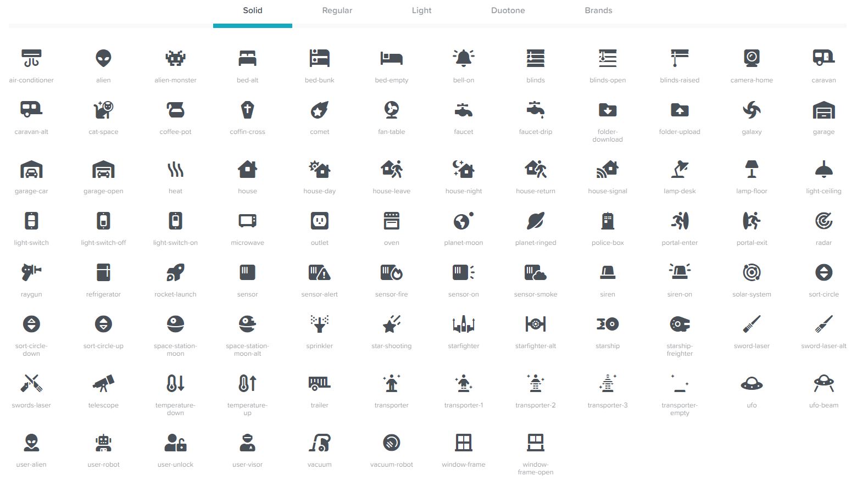
Task: Select the air-conditioner icon
Action: click(31, 58)
